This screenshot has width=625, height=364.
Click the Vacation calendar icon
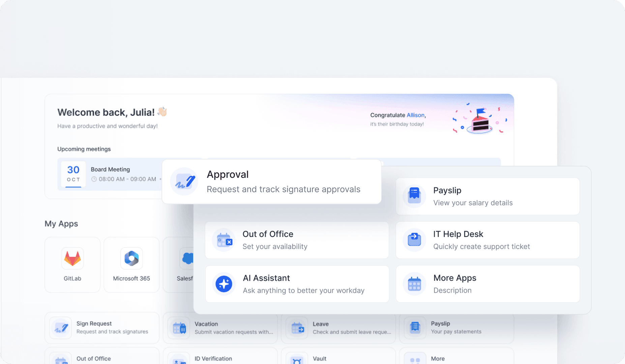(179, 327)
